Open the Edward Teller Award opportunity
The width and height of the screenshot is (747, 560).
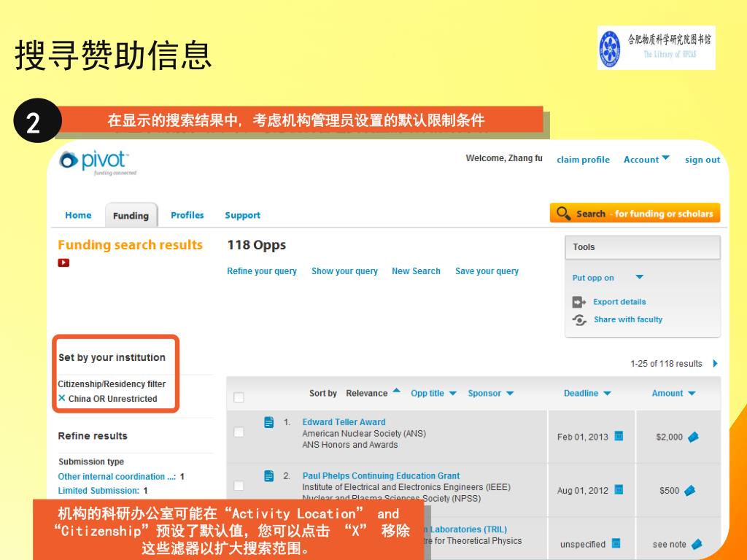click(x=344, y=422)
